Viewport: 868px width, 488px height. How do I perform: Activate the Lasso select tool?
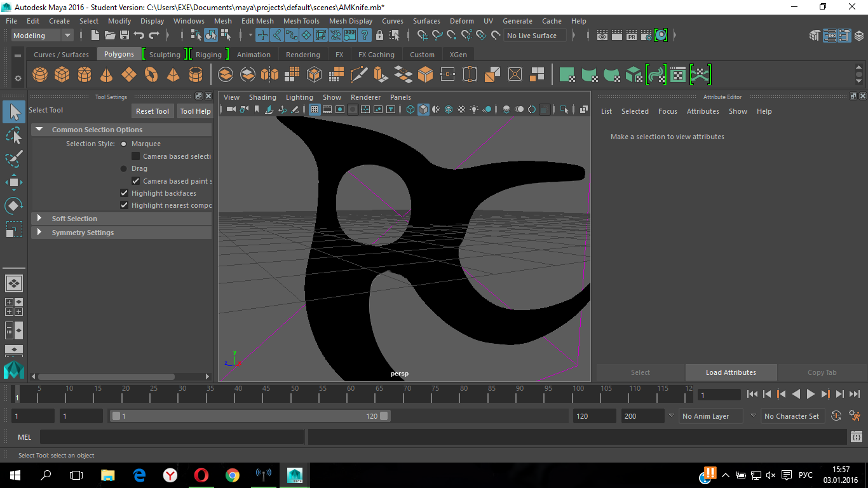(14, 135)
